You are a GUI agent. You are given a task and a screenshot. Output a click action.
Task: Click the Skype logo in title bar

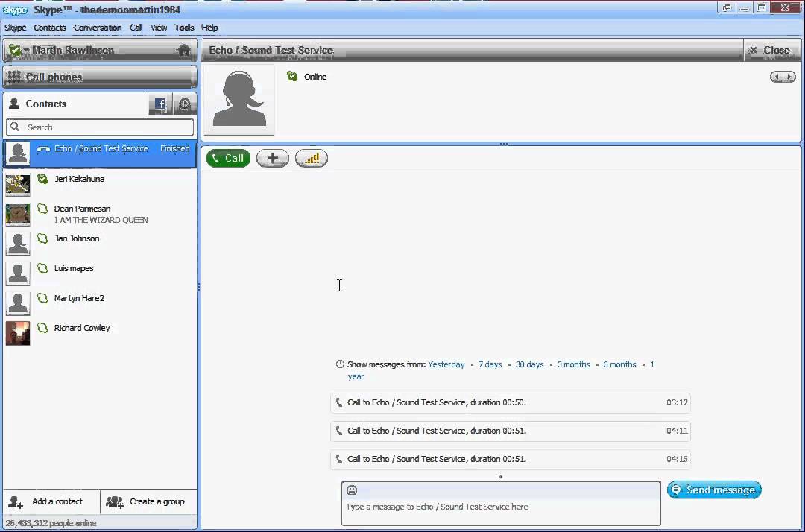(x=15, y=10)
